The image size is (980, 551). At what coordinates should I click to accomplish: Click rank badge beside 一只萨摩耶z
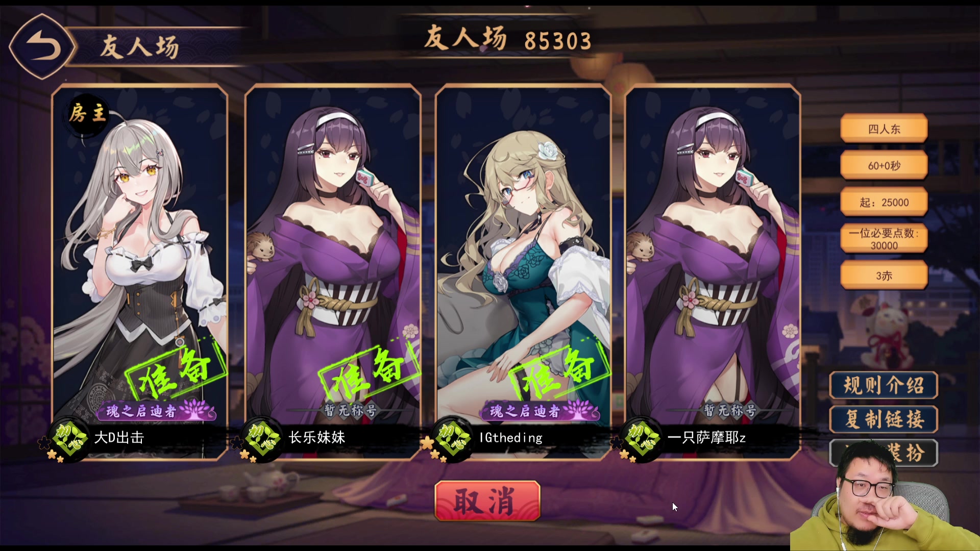point(642,438)
